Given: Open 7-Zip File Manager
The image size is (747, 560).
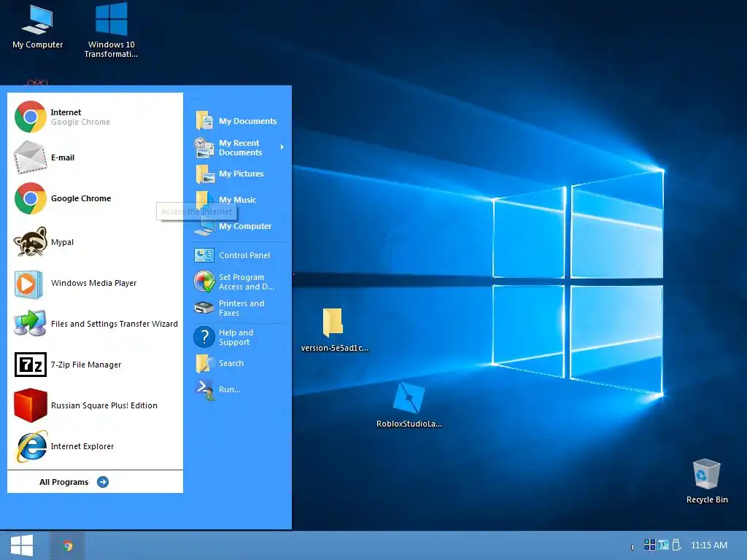Looking at the screenshot, I should 96,365.
